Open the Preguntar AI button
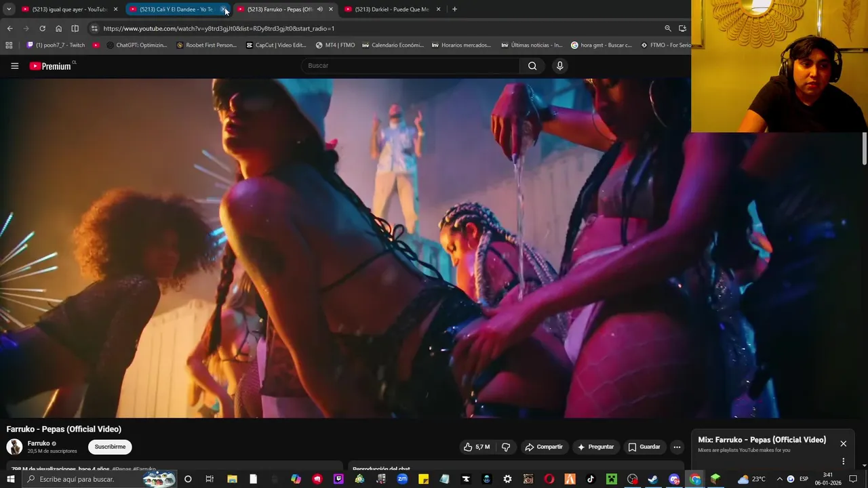The image size is (868, 488). pos(595,447)
